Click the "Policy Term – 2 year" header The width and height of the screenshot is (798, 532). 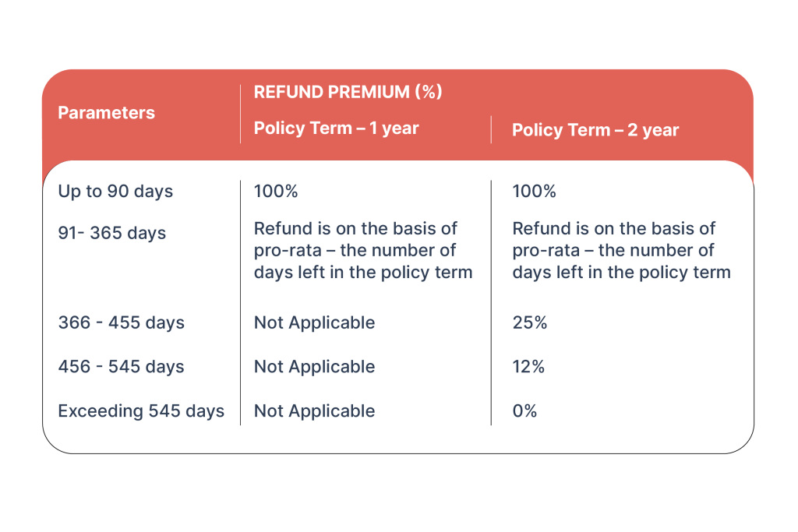595,130
